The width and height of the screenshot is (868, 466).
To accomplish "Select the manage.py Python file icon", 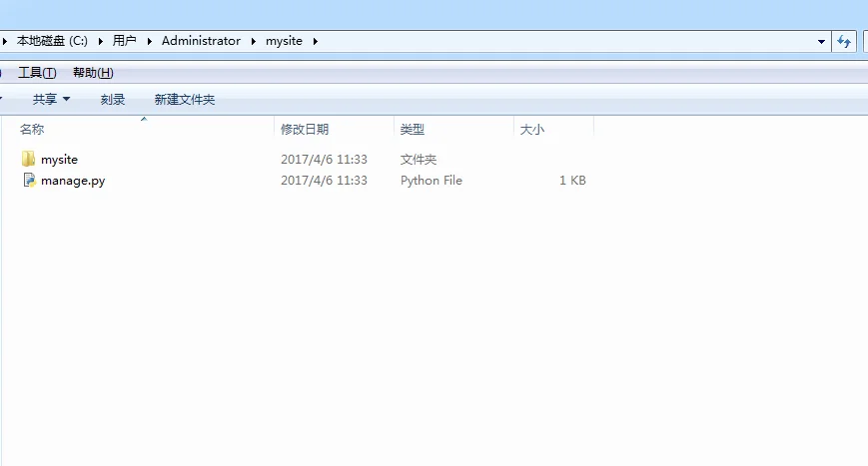I will point(29,181).
